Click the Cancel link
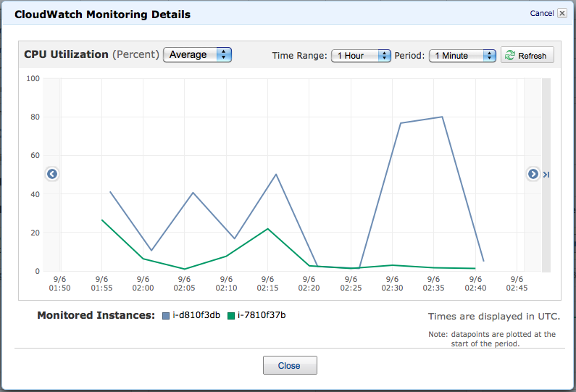 pyautogui.click(x=542, y=13)
